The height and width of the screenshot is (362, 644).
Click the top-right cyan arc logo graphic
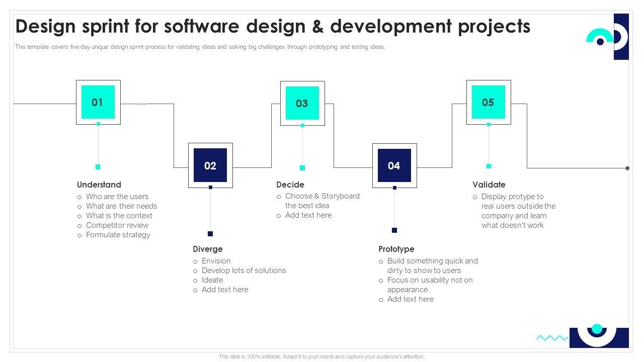600,36
